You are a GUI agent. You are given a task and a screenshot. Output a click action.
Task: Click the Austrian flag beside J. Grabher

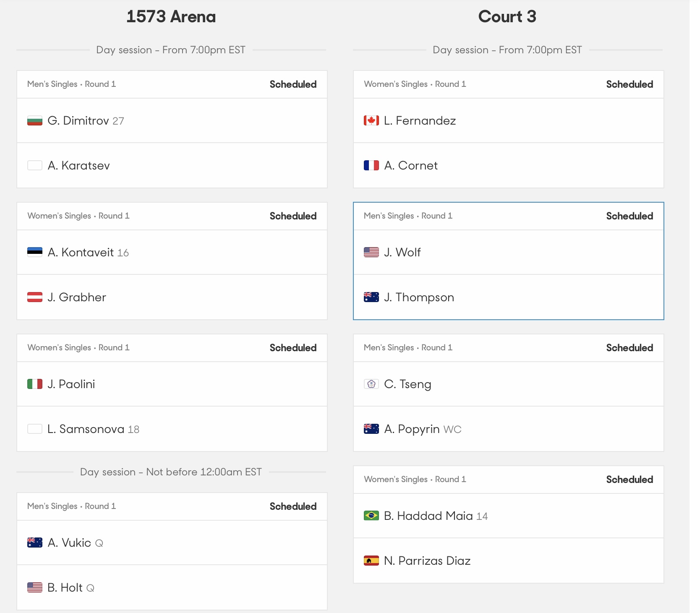pos(35,297)
